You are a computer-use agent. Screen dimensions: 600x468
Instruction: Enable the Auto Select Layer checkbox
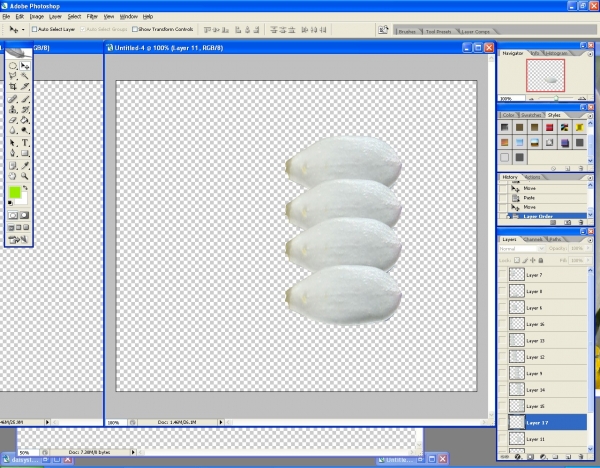[x=34, y=29]
